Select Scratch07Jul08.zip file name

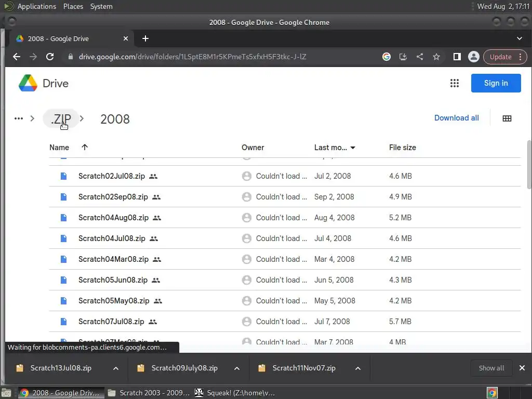click(x=111, y=322)
